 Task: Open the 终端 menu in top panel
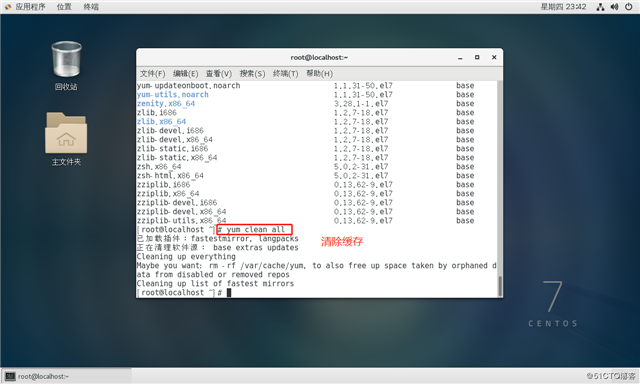click(91, 7)
